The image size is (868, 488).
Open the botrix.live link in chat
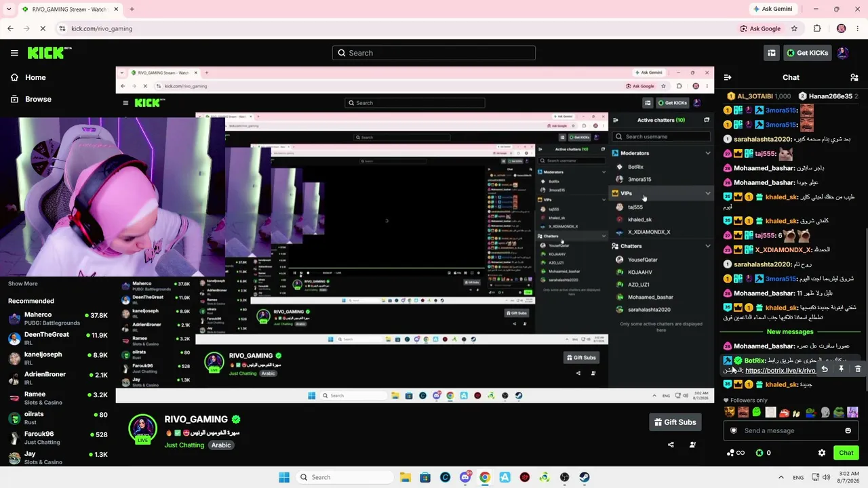(x=781, y=371)
